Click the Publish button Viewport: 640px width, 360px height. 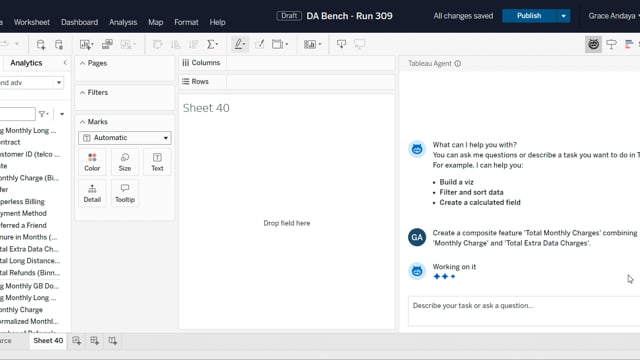[x=529, y=16]
